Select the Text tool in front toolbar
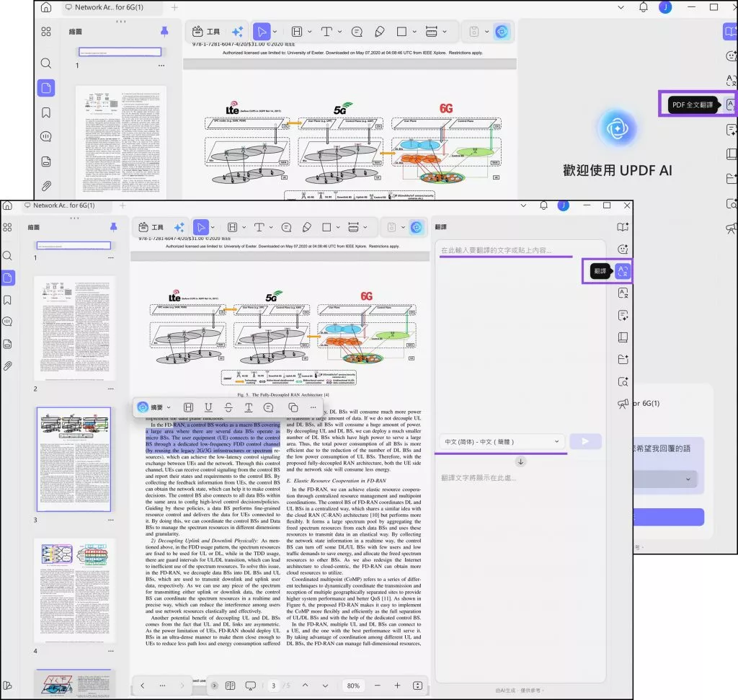 (259, 227)
